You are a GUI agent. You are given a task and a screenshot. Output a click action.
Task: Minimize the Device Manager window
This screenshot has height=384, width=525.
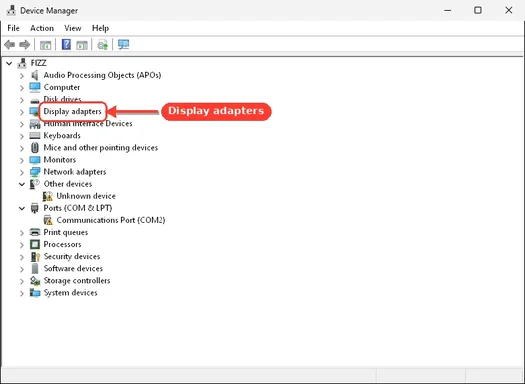(447, 10)
